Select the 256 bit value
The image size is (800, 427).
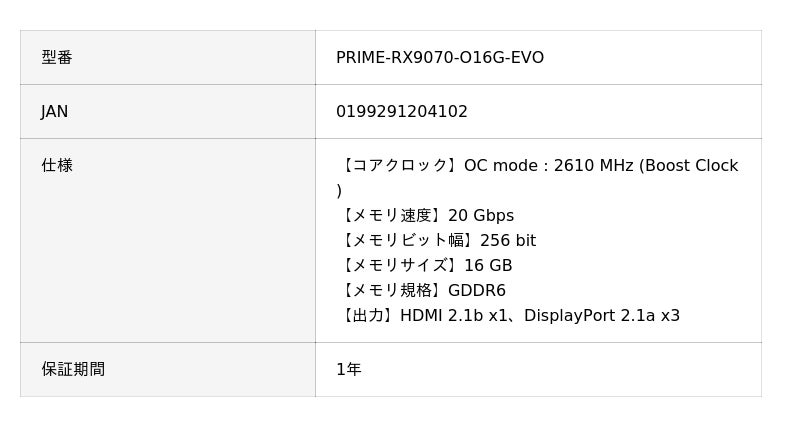click(508, 241)
